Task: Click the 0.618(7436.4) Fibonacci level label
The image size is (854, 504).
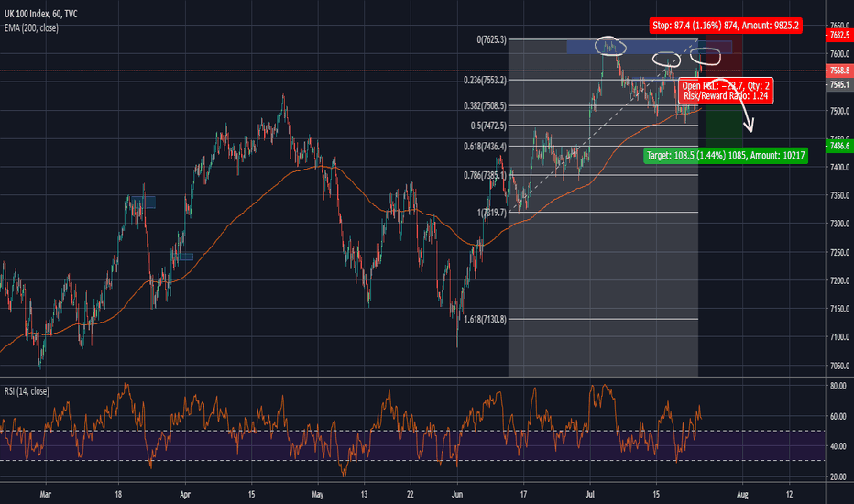Action: [x=485, y=147]
